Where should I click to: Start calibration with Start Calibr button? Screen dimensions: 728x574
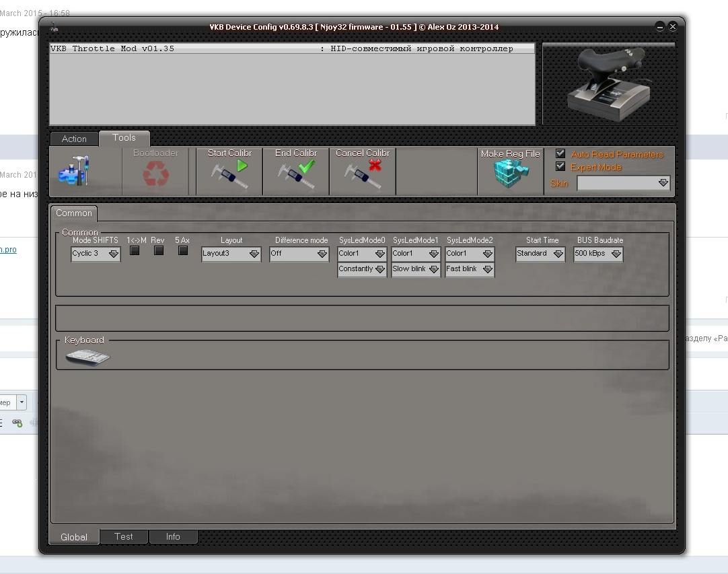[229, 172]
